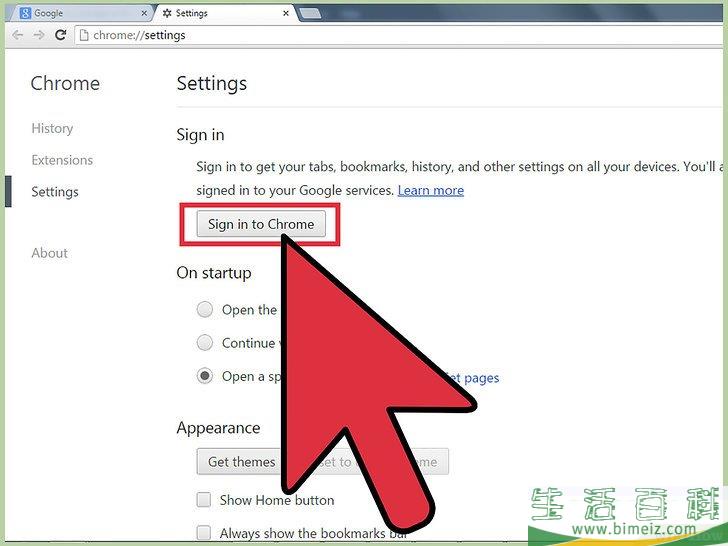Click the 'Sign in' section heading
The image size is (728, 546).
(201, 135)
